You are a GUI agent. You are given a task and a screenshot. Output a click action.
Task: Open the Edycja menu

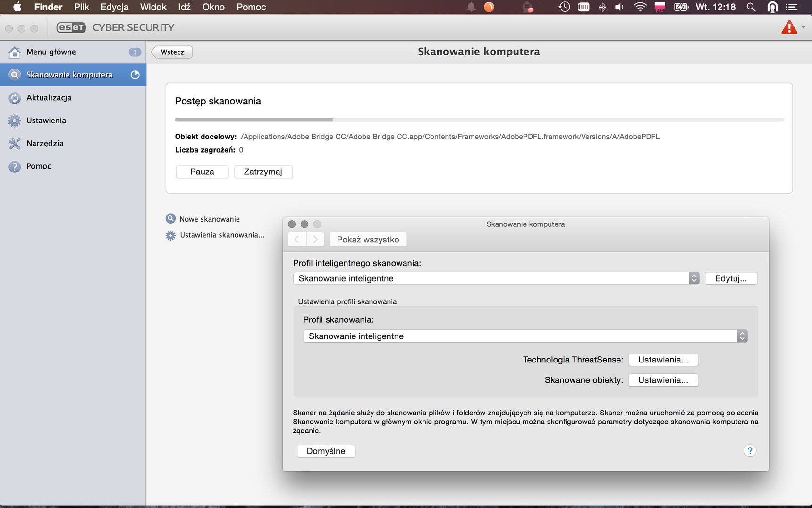click(x=115, y=7)
